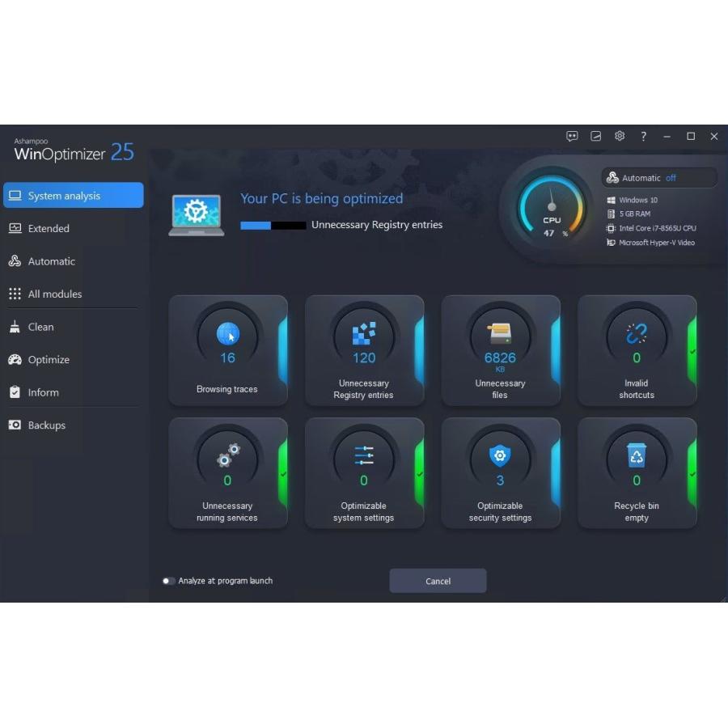Select the Browsing traces module icon

coord(227,335)
